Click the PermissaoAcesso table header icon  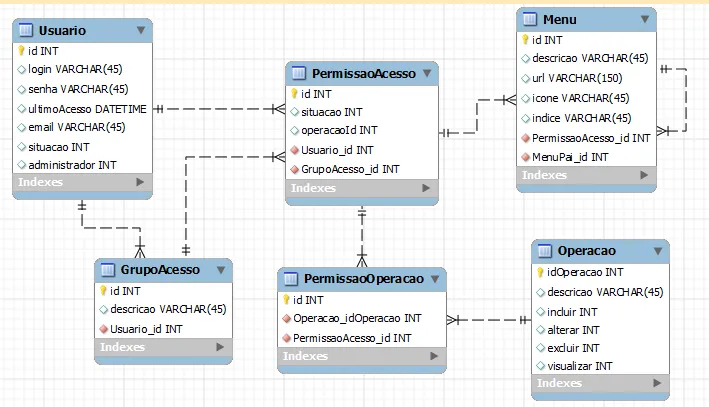click(x=298, y=74)
